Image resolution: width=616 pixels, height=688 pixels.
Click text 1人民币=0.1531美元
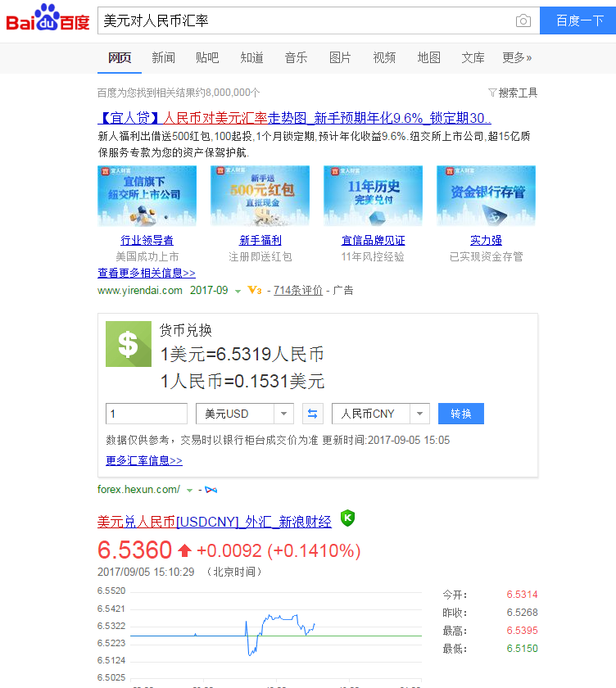[x=242, y=382]
